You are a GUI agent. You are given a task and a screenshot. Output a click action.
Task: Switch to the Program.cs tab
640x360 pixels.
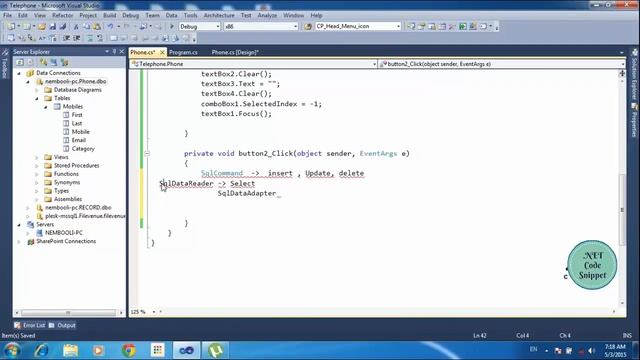[x=183, y=52]
